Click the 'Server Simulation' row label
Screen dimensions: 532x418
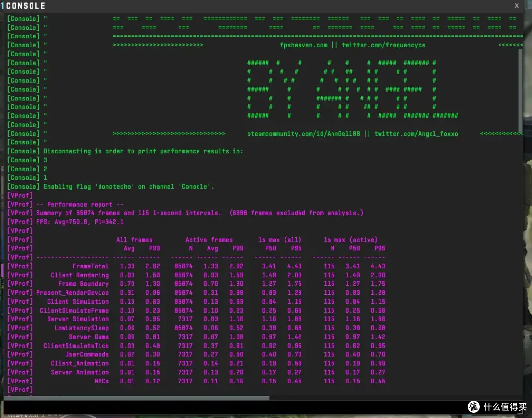pyautogui.click(x=78, y=319)
